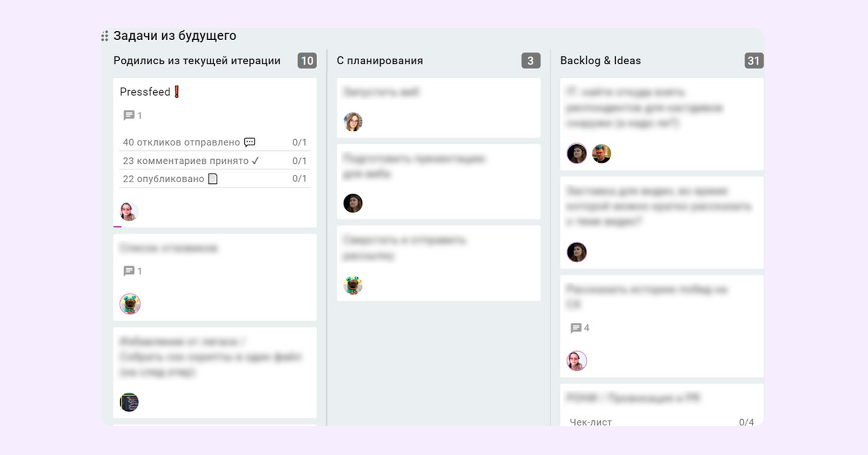Click the count badge 10 on Родились из текущей итерации
Viewport: 868px width, 455px height.
click(x=307, y=60)
